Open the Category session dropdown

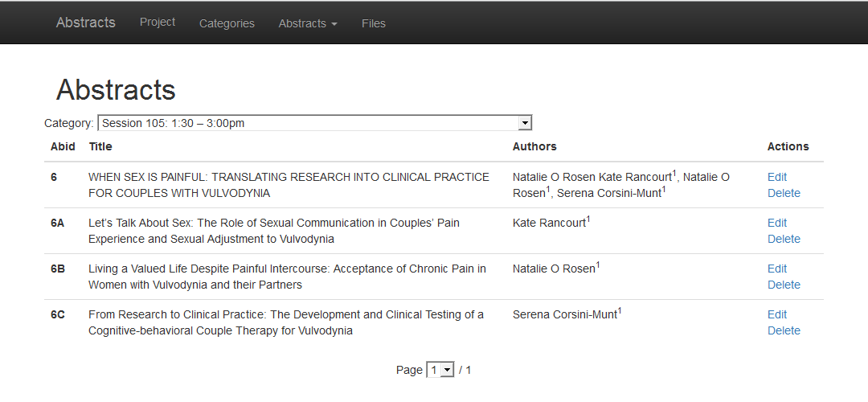point(314,123)
